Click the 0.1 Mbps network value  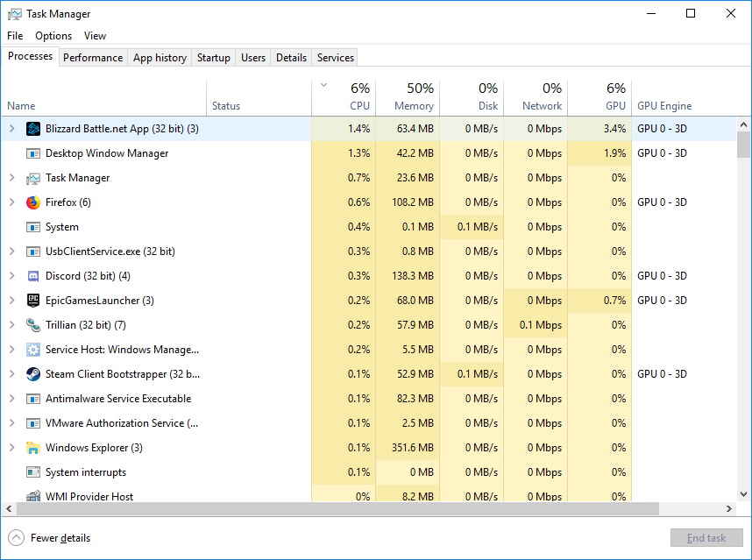pos(541,325)
